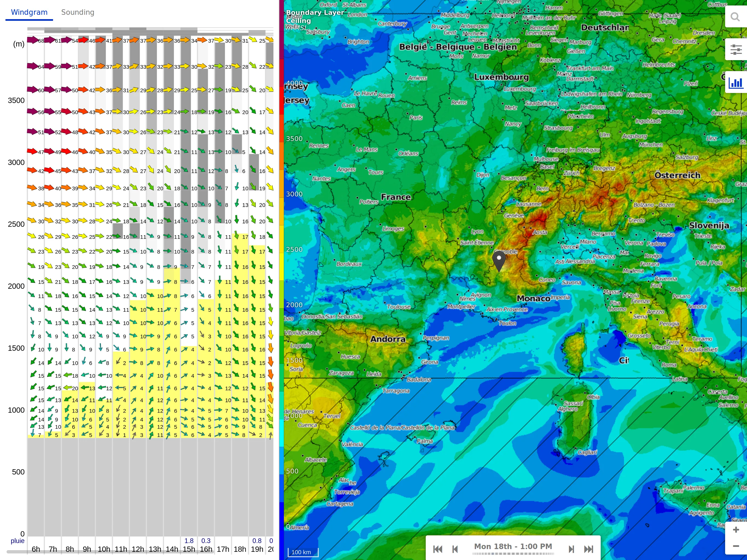The image size is (747, 560).
Task: Click the 'Boundary Layer Ceiling' legend title
Action: 315,17
